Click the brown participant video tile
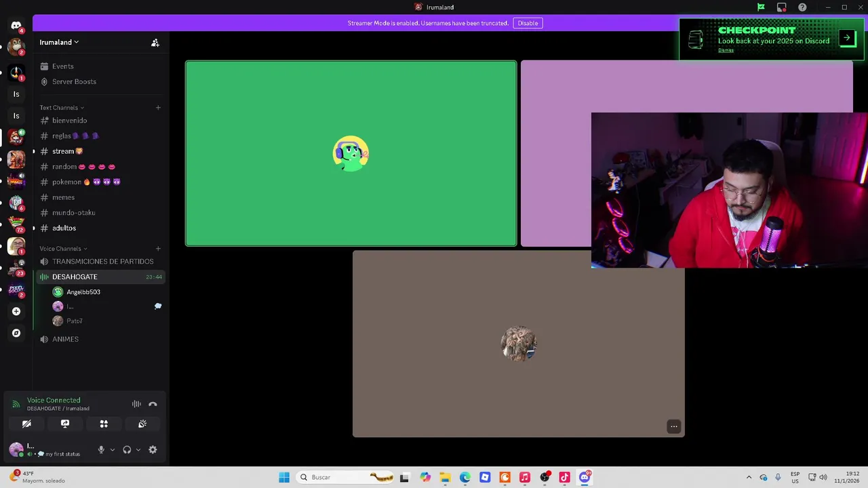The height and width of the screenshot is (488, 868). tap(519, 344)
